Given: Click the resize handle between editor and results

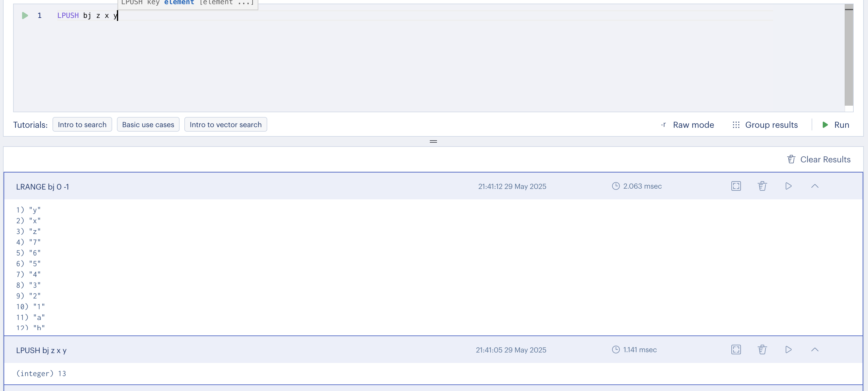Looking at the screenshot, I should coord(433,141).
